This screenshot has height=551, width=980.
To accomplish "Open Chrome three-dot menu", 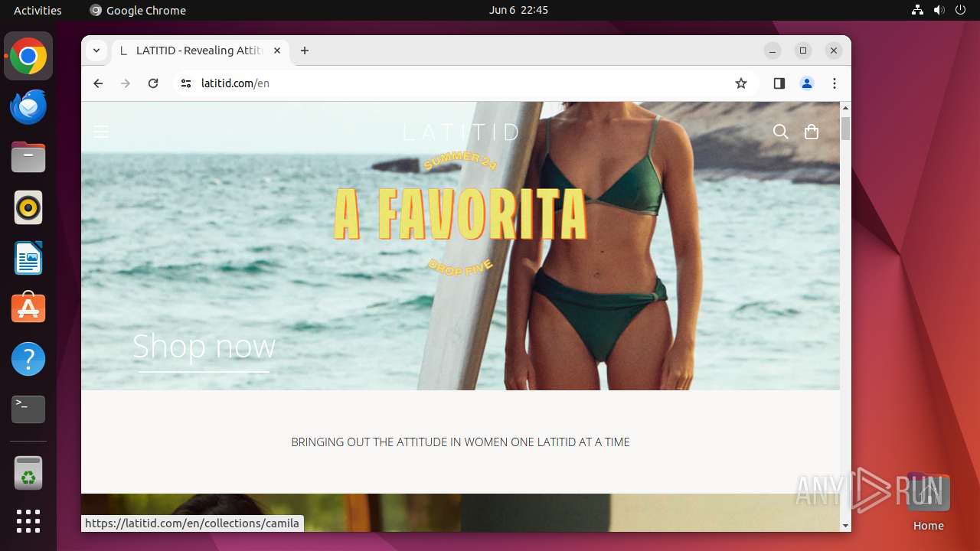I will 835,83.
